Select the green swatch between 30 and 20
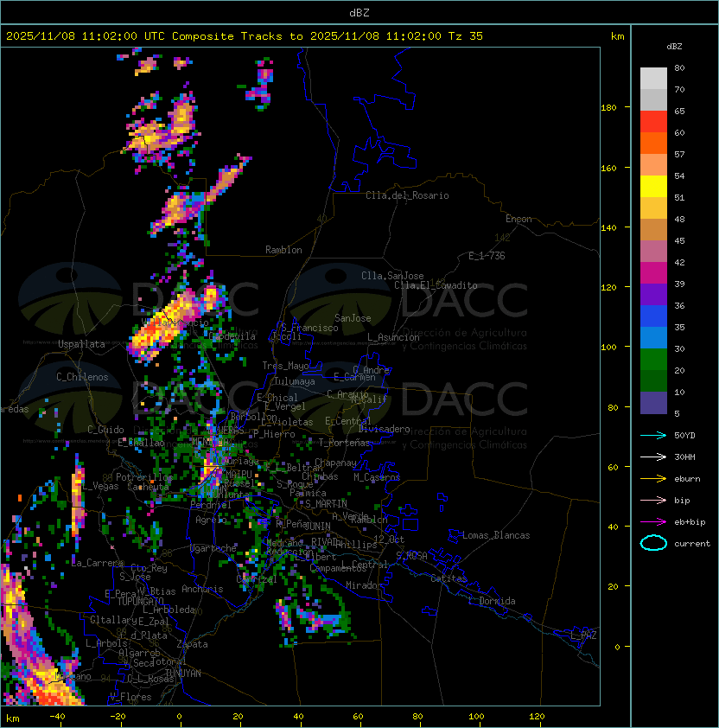719x728 pixels. 653,359
